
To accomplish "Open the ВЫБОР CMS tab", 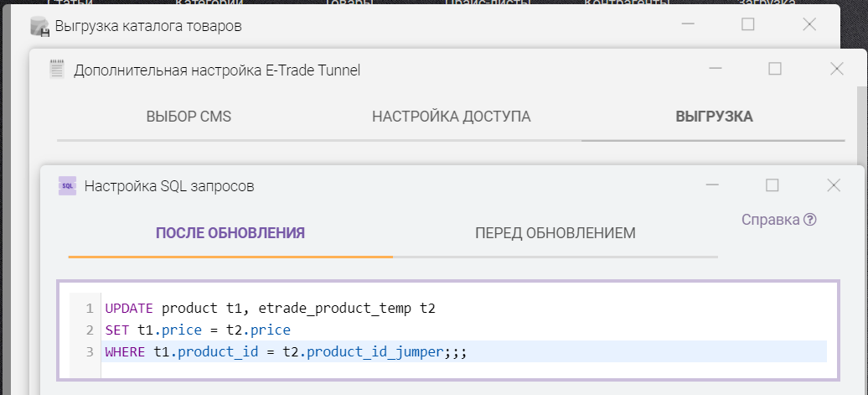I will 189,117.
